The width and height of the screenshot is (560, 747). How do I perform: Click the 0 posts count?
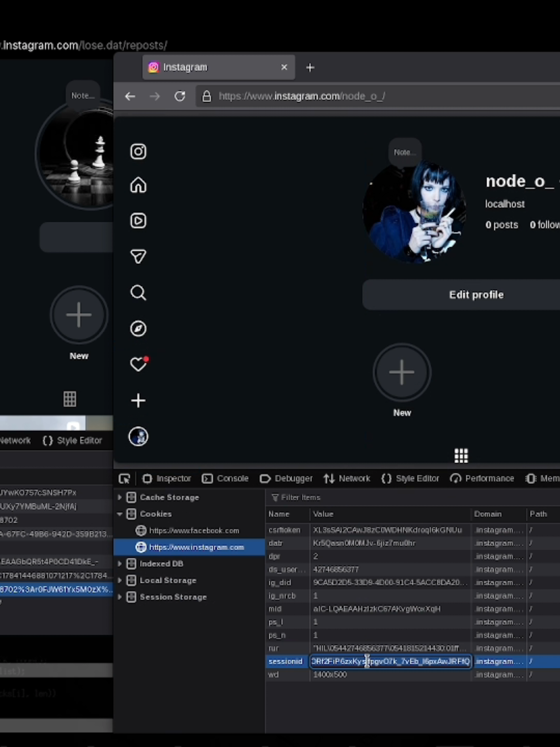tap(501, 225)
